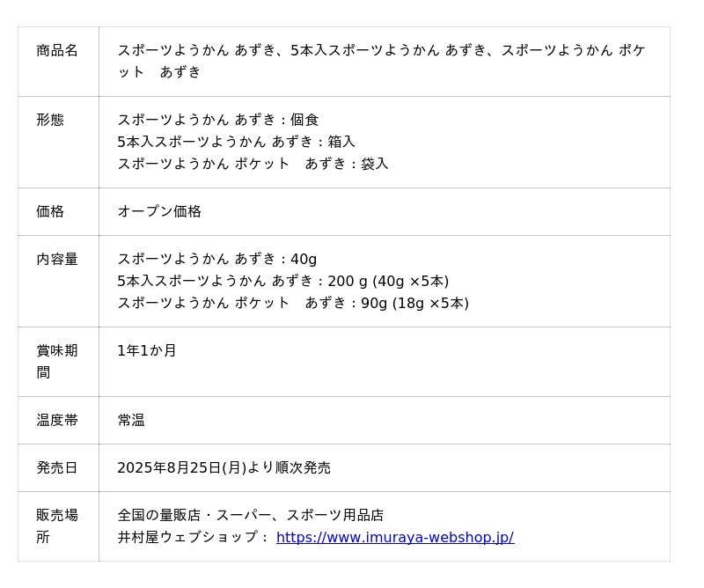
Task: Click the 200 g (40g ×5本) line
Action: [282, 281]
